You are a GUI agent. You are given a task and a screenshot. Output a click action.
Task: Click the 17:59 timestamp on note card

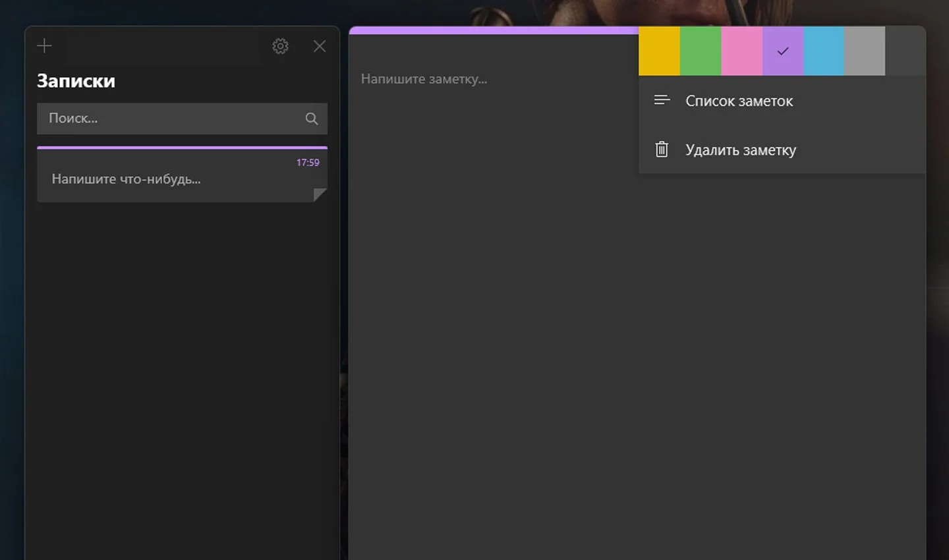(308, 163)
